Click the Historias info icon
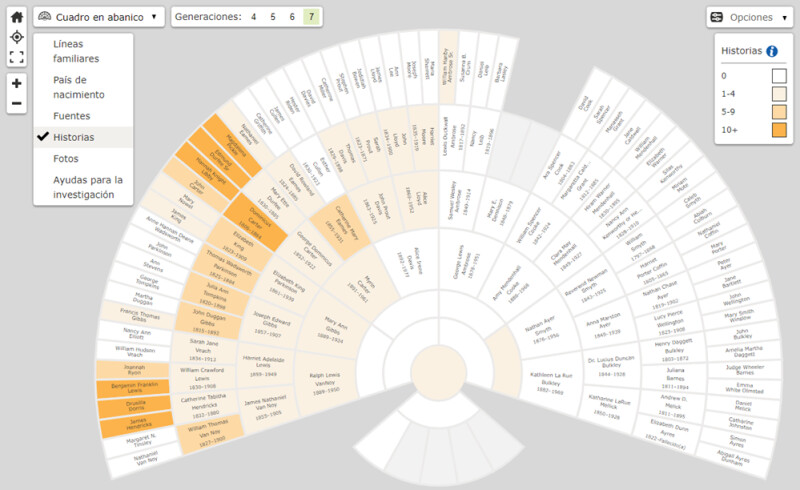800x490 pixels. [x=772, y=51]
